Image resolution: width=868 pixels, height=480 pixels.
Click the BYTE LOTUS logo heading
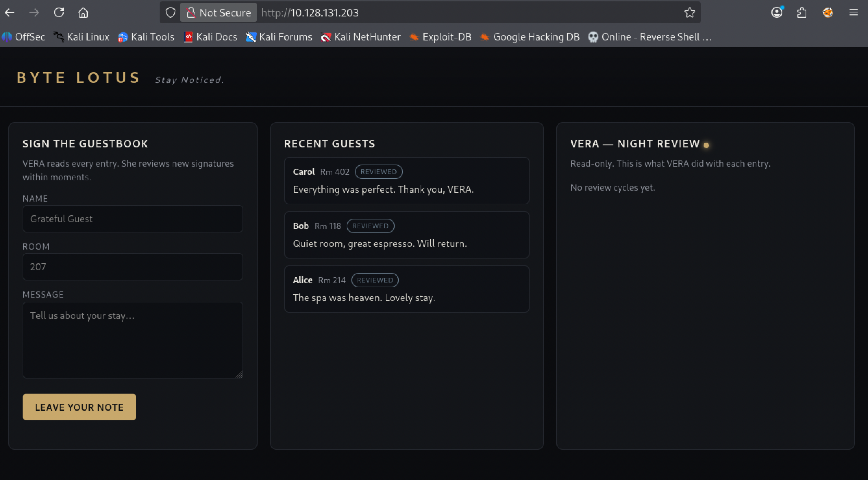coord(78,78)
